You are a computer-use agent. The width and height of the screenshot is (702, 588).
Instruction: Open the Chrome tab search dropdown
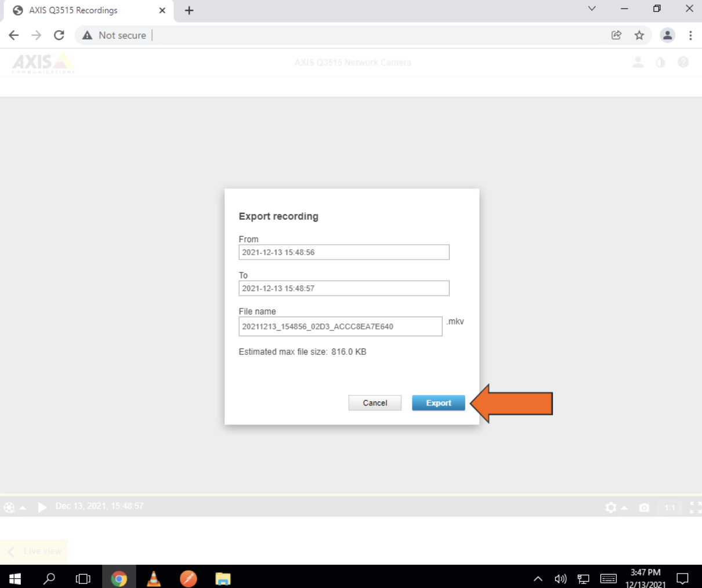click(591, 9)
